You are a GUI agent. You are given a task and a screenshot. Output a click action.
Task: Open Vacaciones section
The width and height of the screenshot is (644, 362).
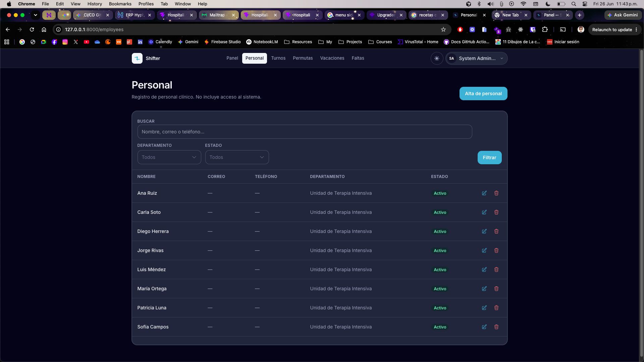point(332,58)
